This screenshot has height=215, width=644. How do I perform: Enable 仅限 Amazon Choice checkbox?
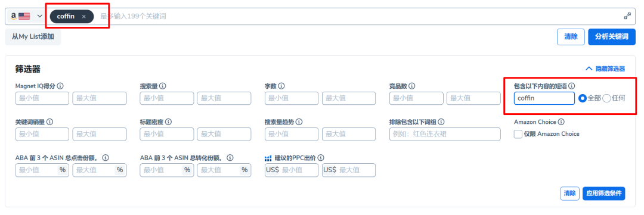pos(518,134)
